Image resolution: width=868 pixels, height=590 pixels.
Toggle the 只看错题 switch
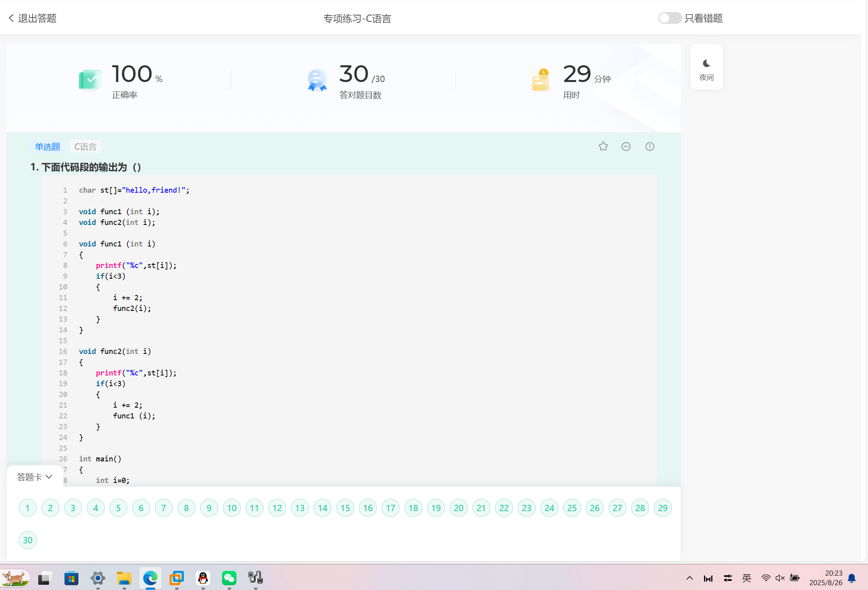coord(669,18)
